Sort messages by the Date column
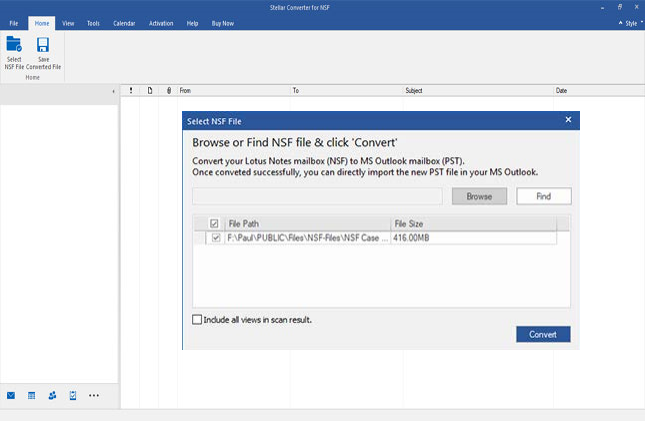Viewport: 645px width, 421px height. 599,91
